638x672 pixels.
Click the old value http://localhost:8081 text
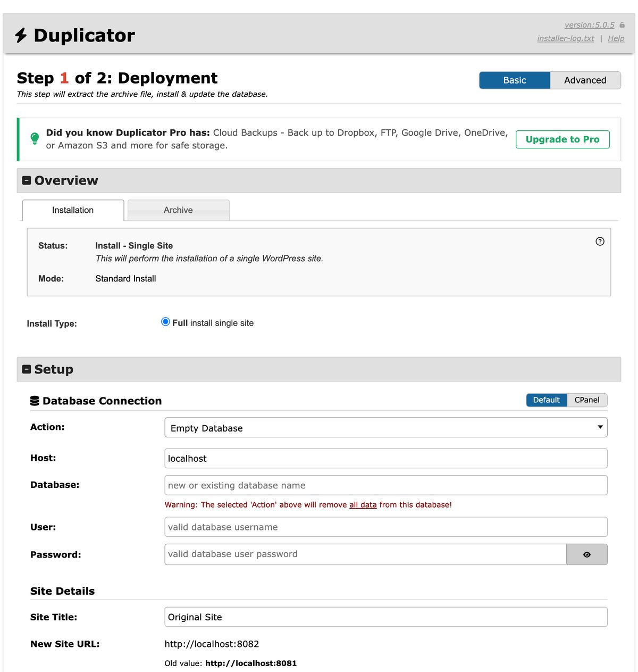coord(251,663)
